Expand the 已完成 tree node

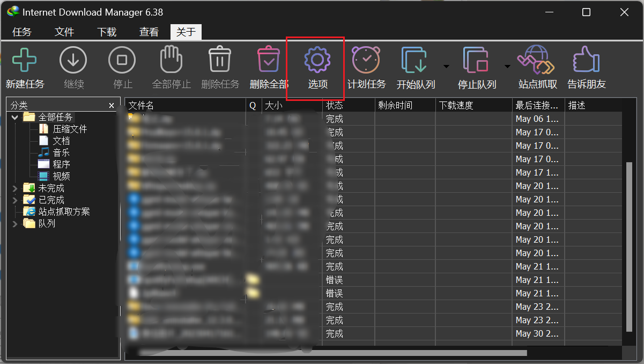15,200
